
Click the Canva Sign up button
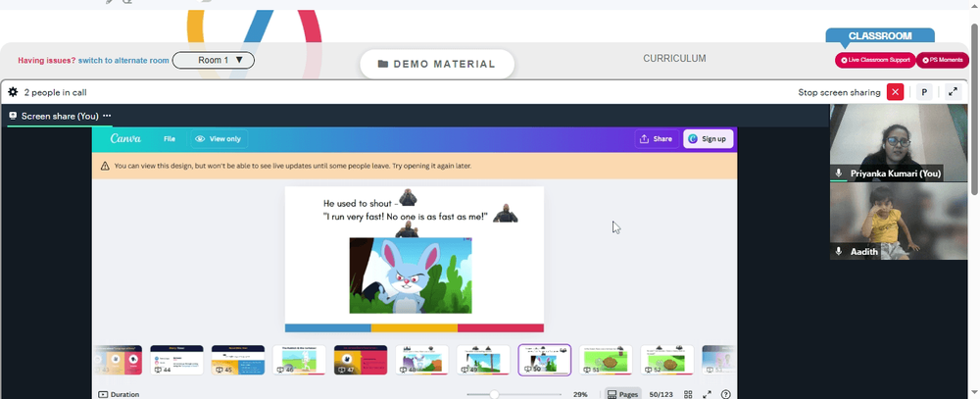tap(709, 139)
